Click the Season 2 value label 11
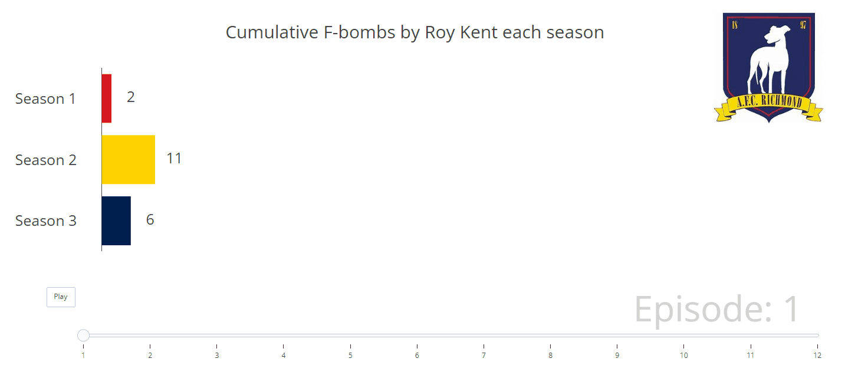 click(x=174, y=159)
